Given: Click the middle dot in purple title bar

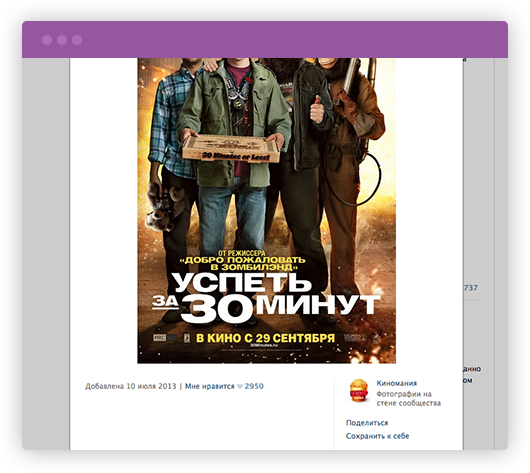Looking at the screenshot, I should 62,40.
